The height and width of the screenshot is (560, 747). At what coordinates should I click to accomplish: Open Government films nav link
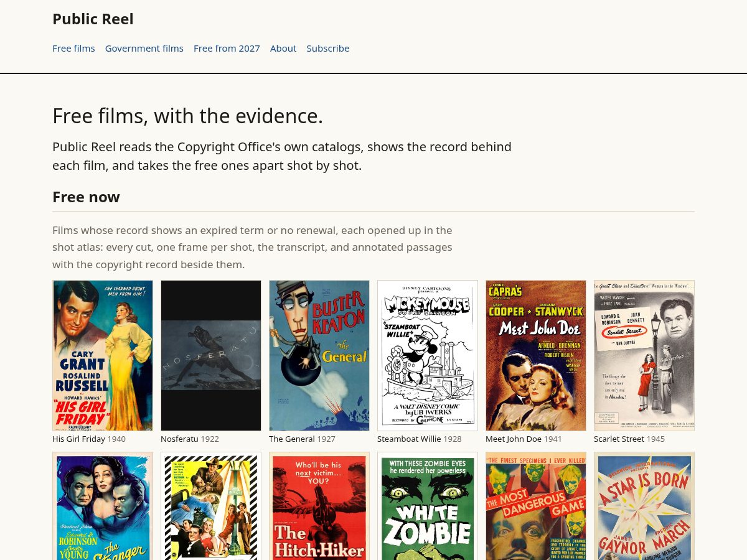[144, 49]
